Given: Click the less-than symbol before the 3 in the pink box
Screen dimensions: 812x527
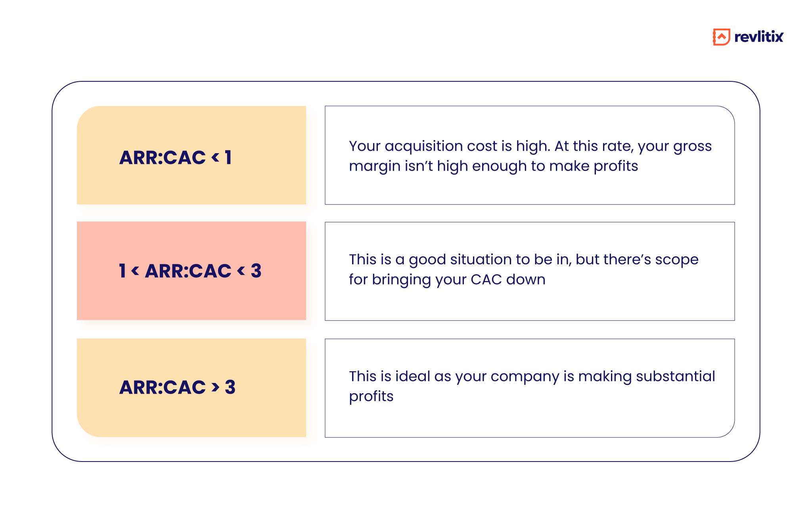Looking at the screenshot, I should [241, 271].
